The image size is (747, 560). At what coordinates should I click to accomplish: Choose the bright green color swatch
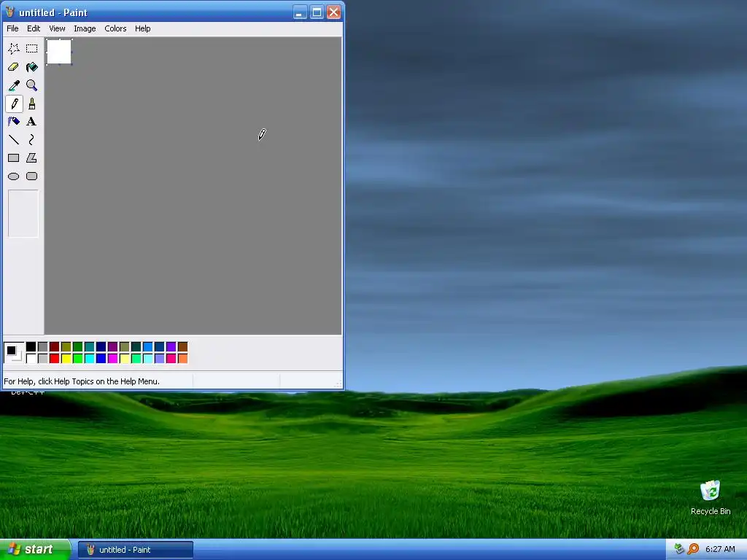[x=77, y=358]
